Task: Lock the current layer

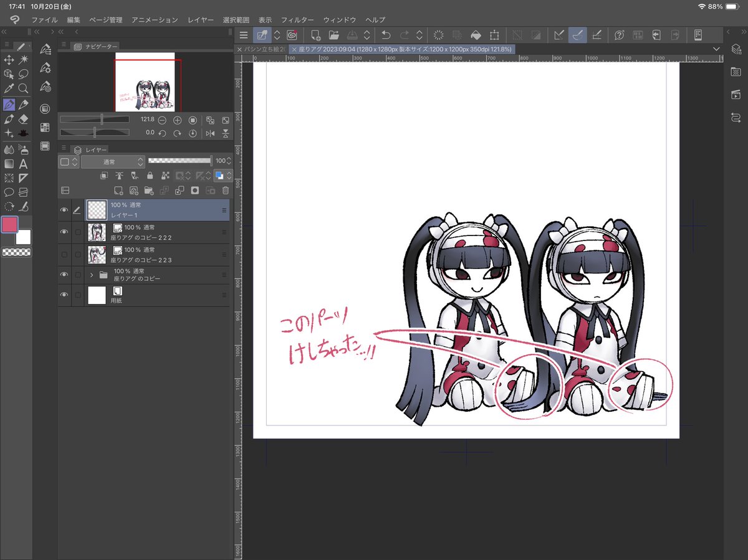Action: click(x=150, y=176)
